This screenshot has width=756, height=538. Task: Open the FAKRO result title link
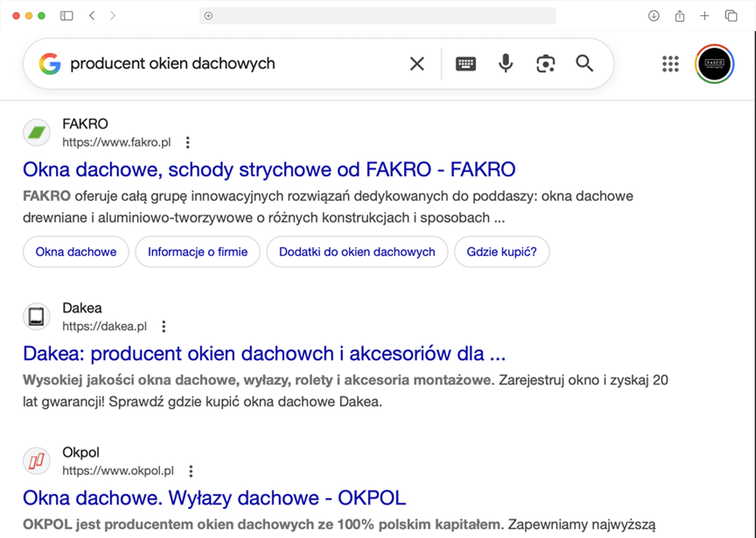point(269,169)
